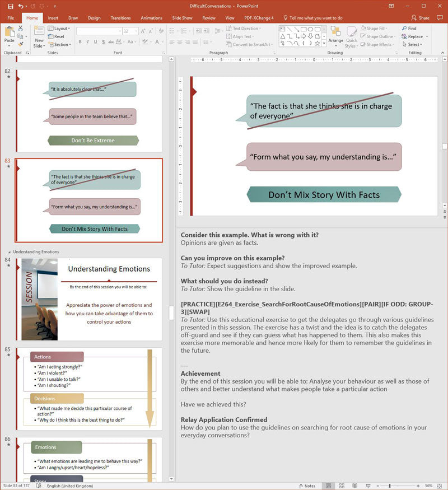Image resolution: width=448 pixels, height=490 pixels.
Task: Collapse the ribbon with the chevron
Action: coord(442,53)
